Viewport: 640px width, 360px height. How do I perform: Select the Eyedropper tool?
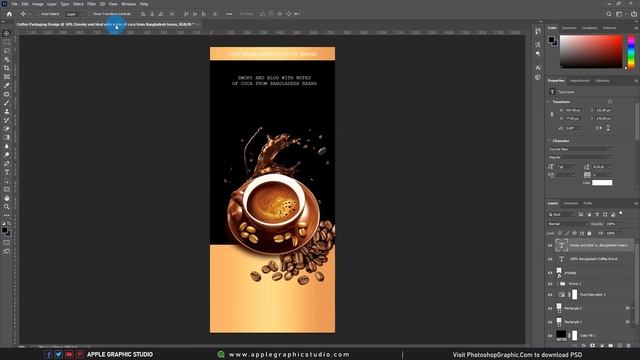click(x=7, y=85)
